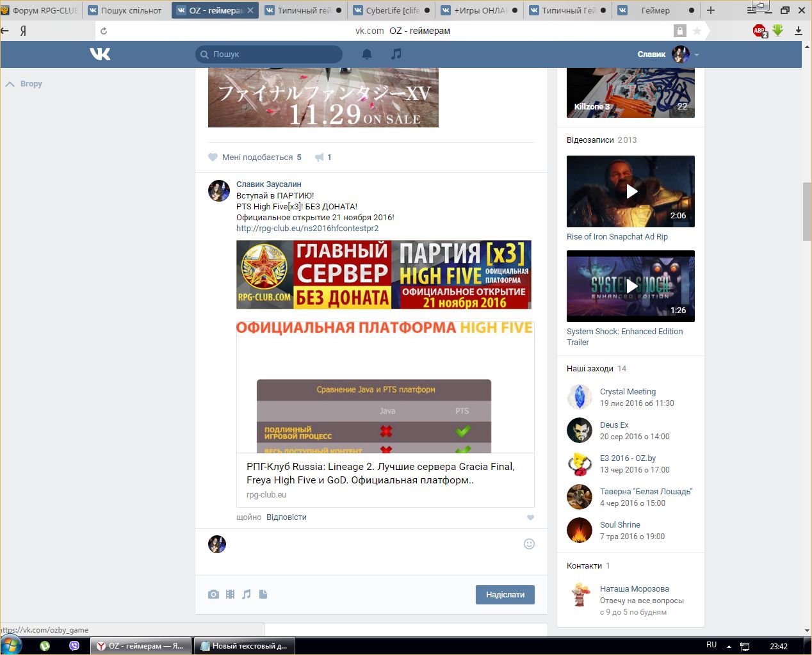Open the Відеозаписи section header
812x655 pixels.
pos(590,140)
